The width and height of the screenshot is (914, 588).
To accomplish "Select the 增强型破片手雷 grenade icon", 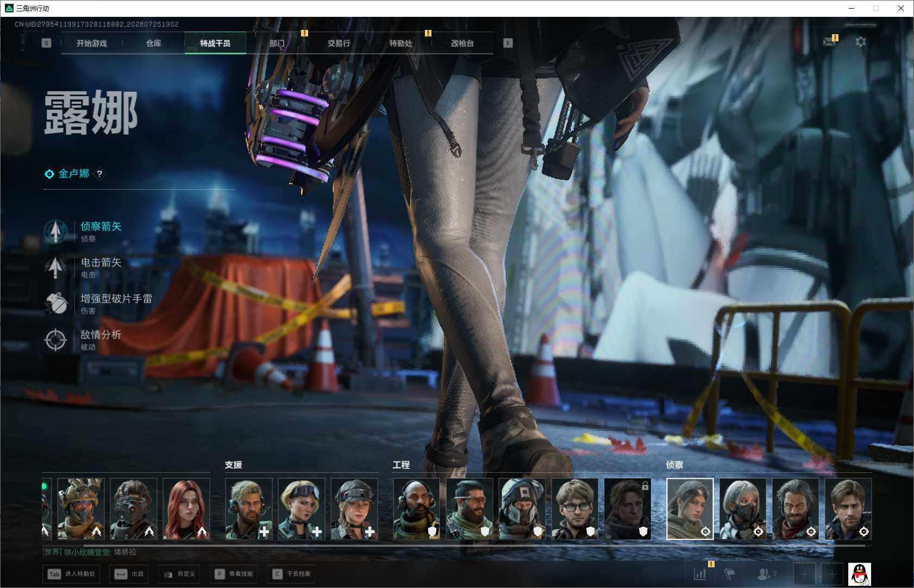I will coord(55,304).
